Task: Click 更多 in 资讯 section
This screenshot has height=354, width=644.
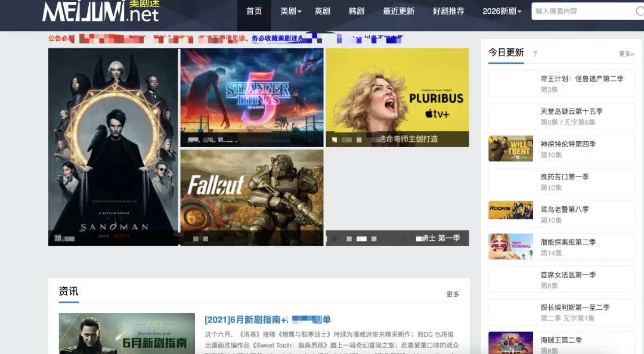Action: pyautogui.click(x=453, y=294)
